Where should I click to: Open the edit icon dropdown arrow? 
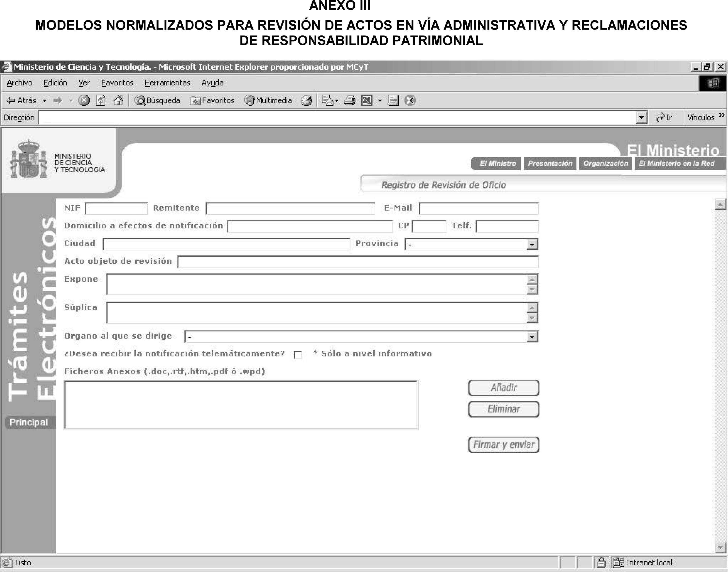[x=380, y=100]
